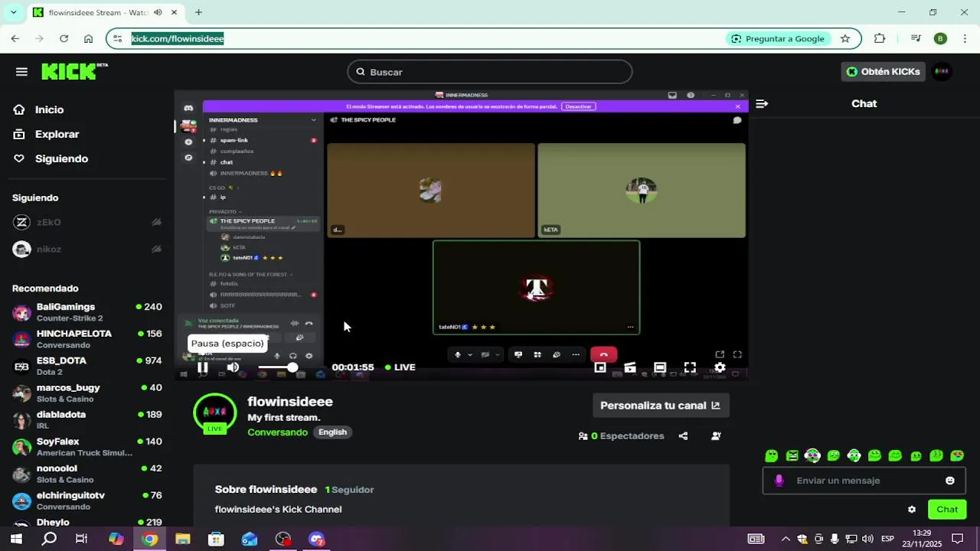980x551 pixels.
Task: Open Windows taskbar search
Action: tap(49, 539)
